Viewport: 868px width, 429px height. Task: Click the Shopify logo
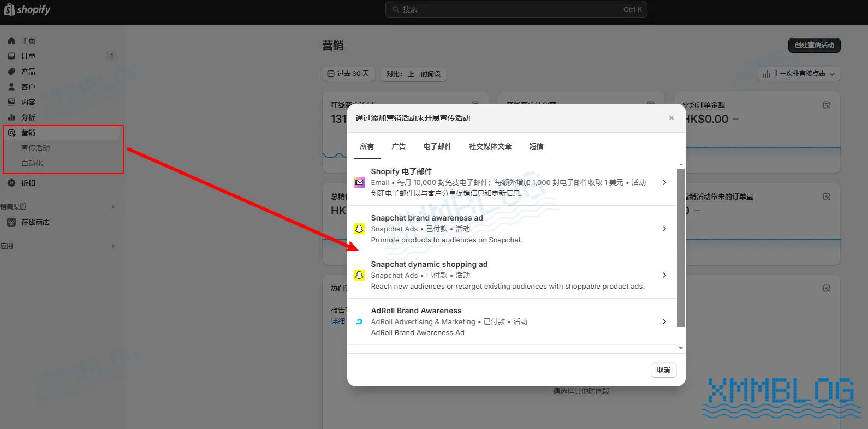tap(27, 10)
